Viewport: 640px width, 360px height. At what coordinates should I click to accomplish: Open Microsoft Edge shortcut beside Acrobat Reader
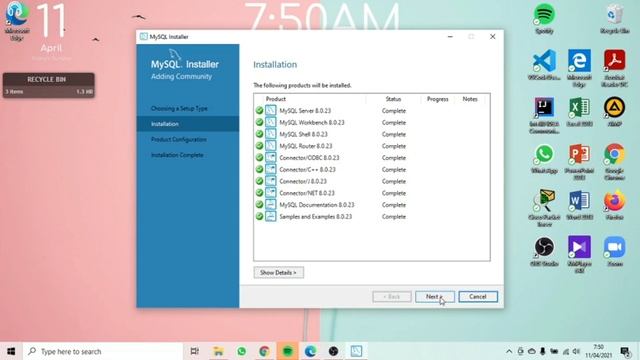[x=579, y=69]
